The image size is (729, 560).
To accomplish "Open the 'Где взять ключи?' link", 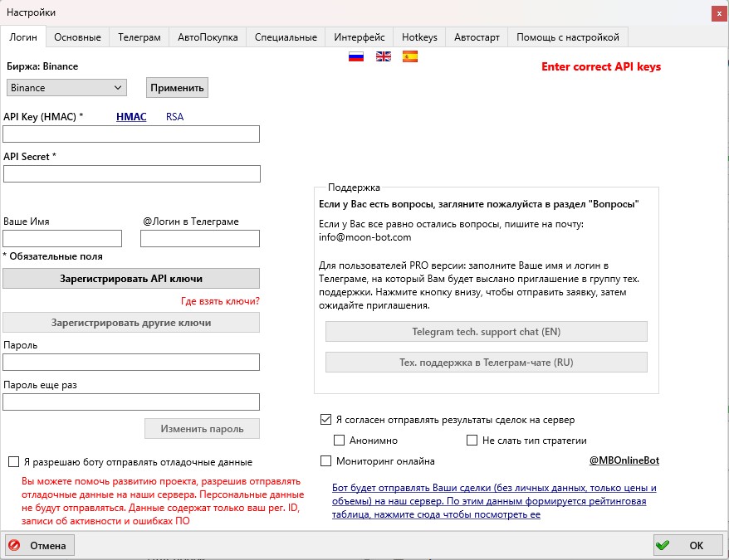I will (220, 301).
